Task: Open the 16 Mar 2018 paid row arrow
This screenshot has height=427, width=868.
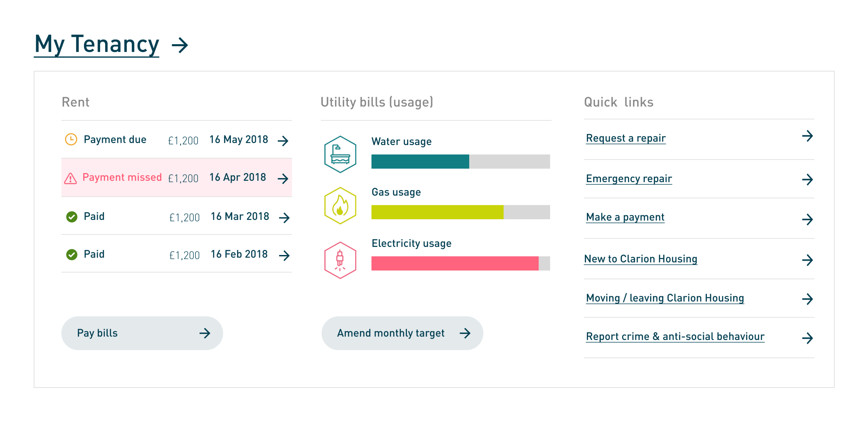Action: (284, 218)
